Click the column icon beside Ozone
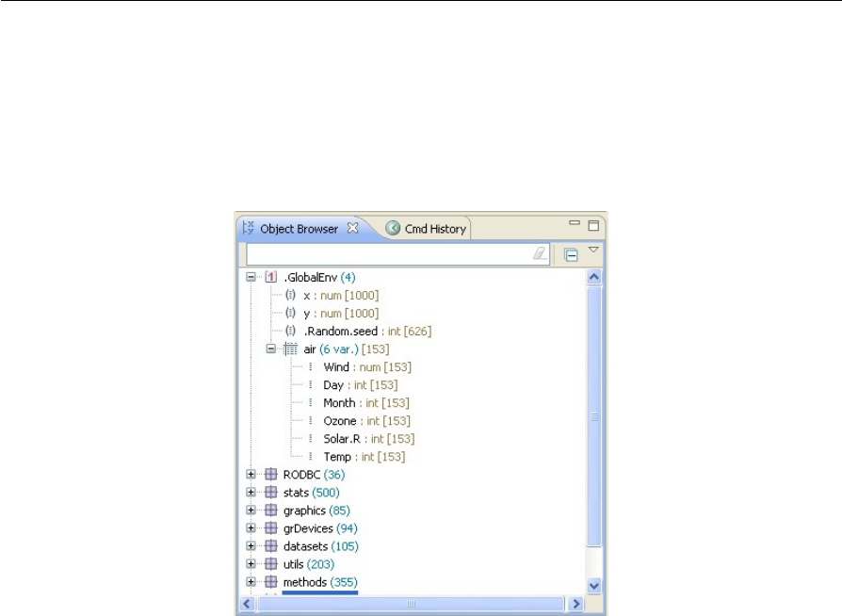842x616 pixels. [311, 420]
